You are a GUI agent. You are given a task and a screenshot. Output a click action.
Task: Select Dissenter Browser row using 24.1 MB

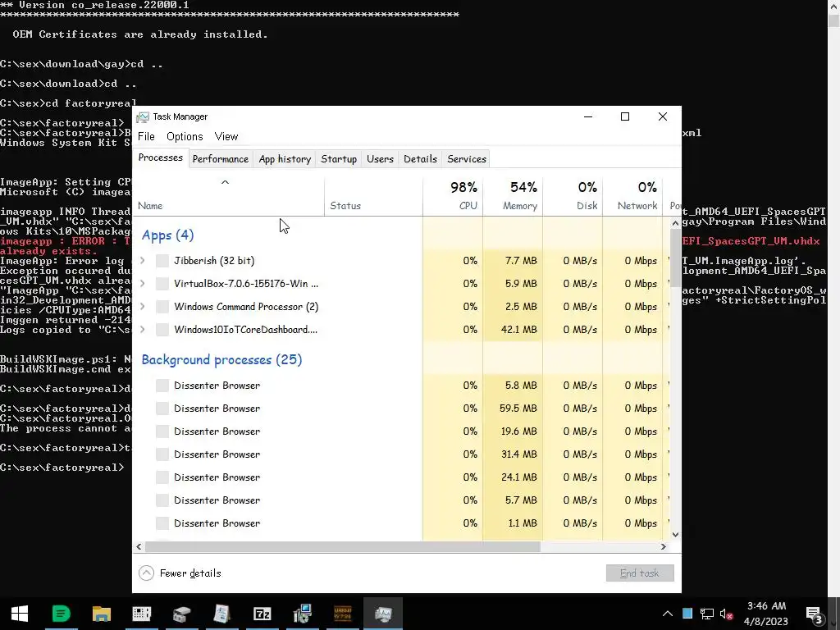tap(400, 477)
